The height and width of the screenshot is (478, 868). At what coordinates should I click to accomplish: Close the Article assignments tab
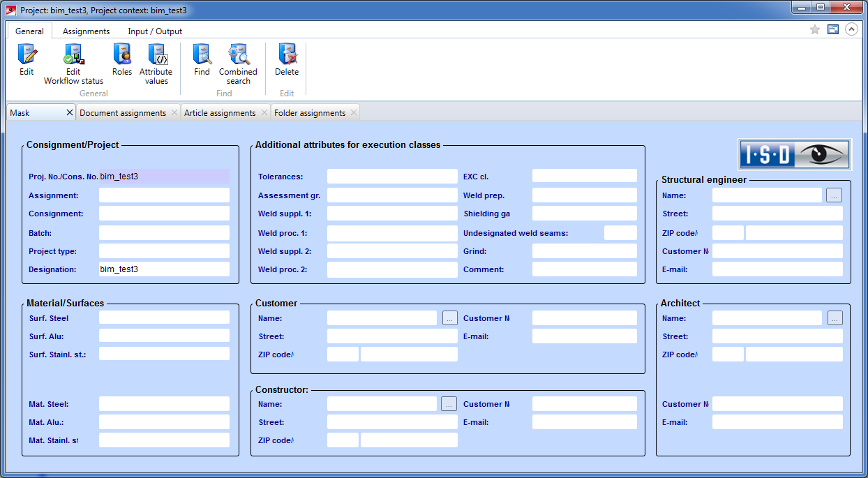pos(264,113)
